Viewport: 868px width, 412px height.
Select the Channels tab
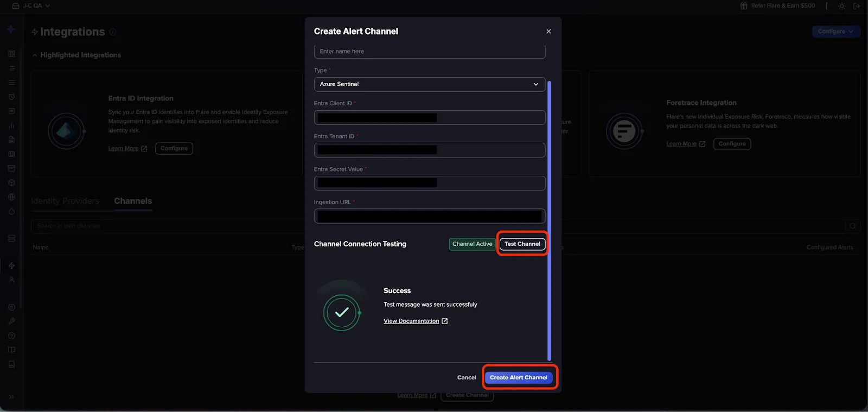click(133, 201)
